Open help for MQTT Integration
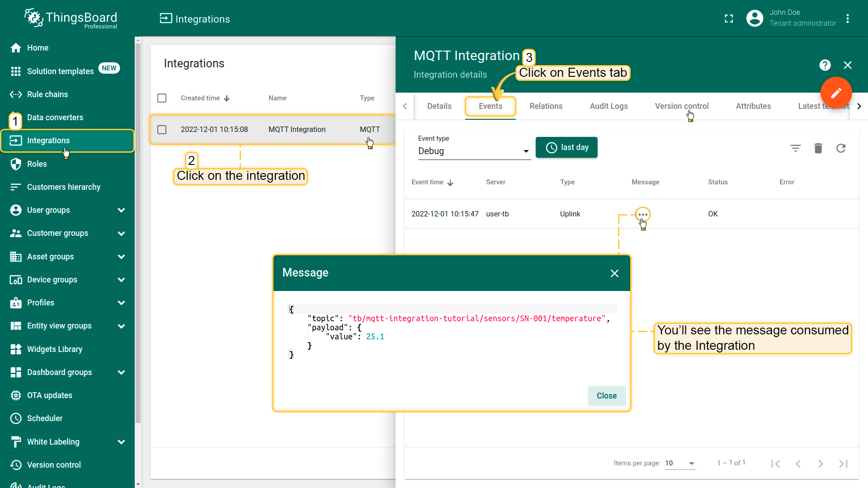 coord(825,65)
